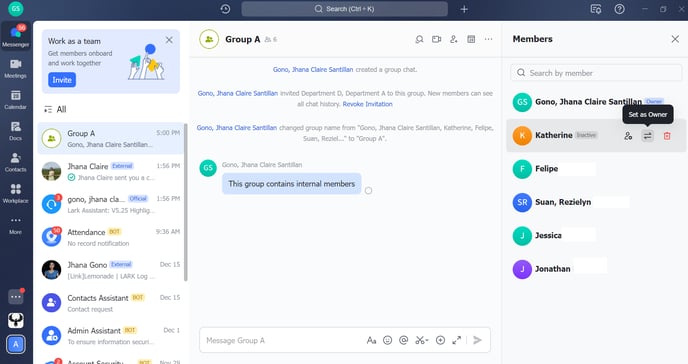Start a video call in Group A

click(x=436, y=39)
